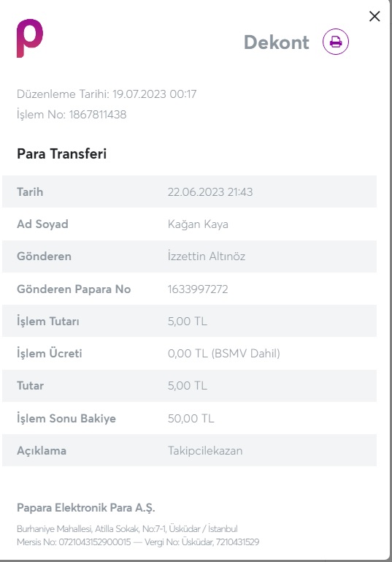This screenshot has width=392, height=562.
Task: Click the İşlem Sonu Bakiye 50,00 TL
Action: [x=191, y=418]
